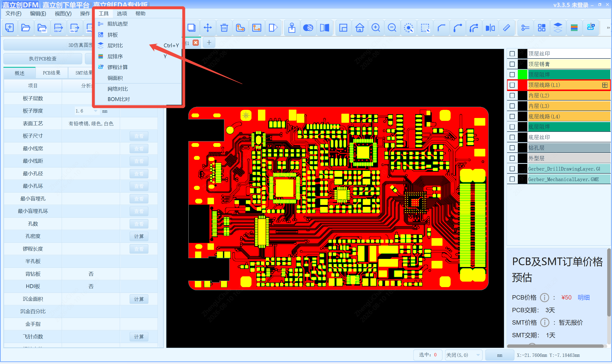
Task: Select the Gerber_MechanicalLayer.GME layer row
Action: [559, 179]
